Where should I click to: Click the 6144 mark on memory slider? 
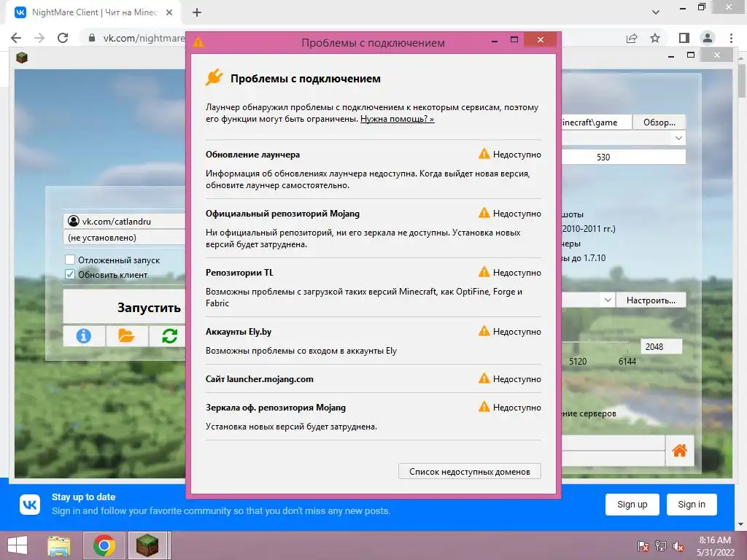627,362
